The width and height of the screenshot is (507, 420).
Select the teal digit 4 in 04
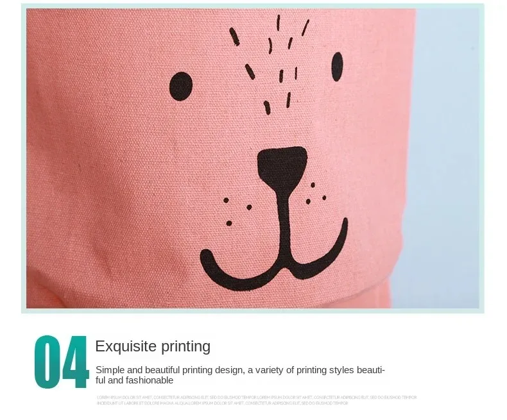[75, 362]
